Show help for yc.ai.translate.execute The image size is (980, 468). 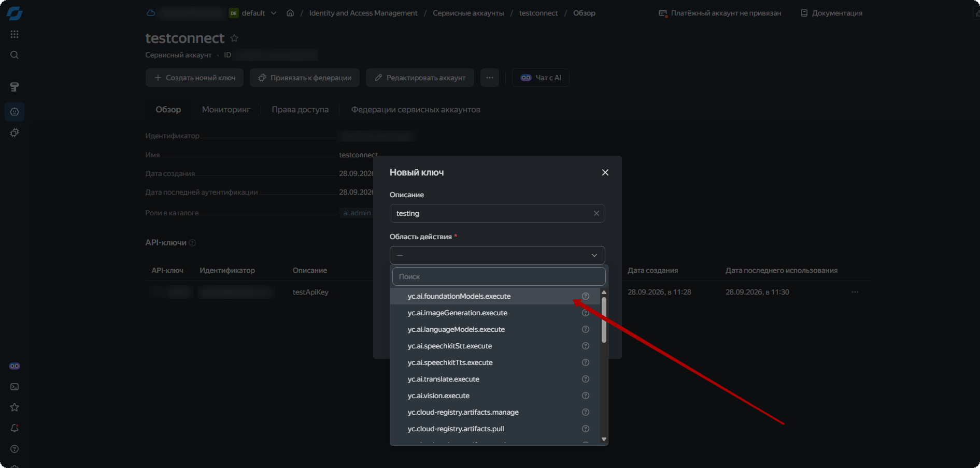point(586,379)
